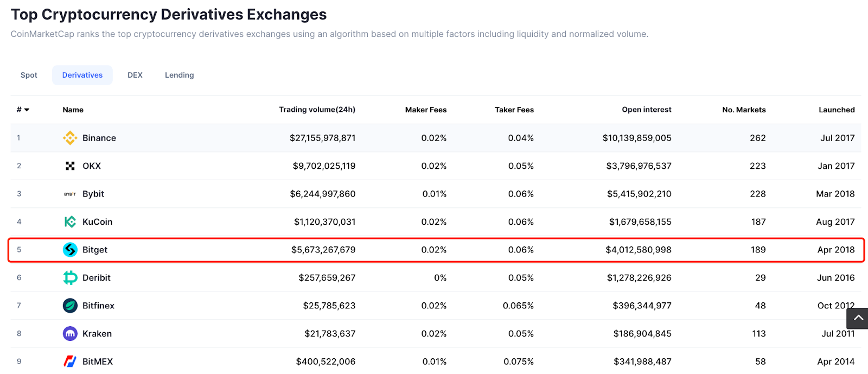This screenshot has height=374, width=868.
Task: Click OKX open interest $3,796,976,537
Action: point(639,166)
